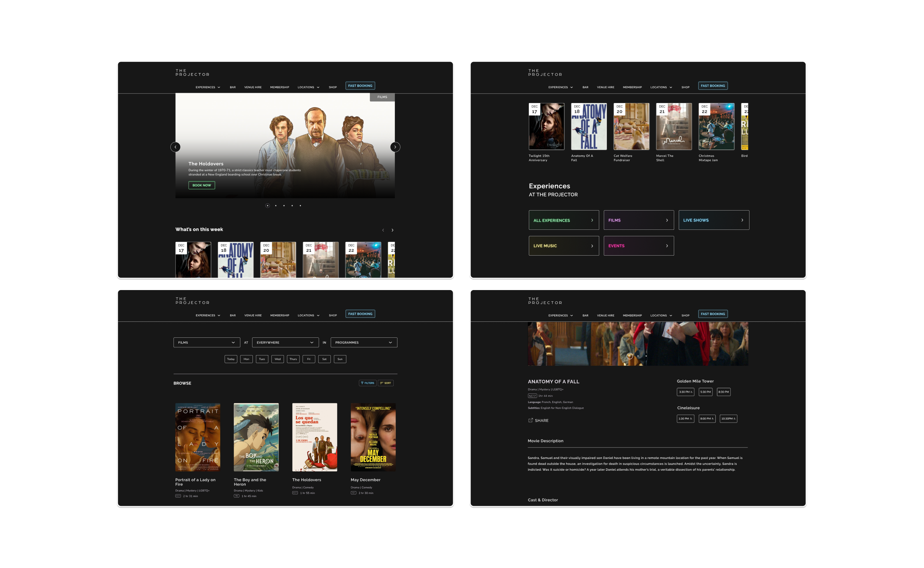Expand the PROGRAMMES dropdown
Screen dimensions: 924x568
click(363, 342)
